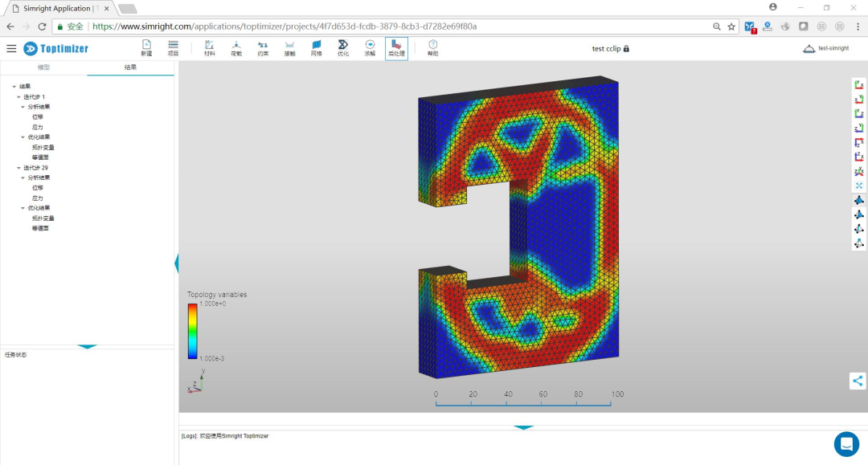Switch to the 模型 (Model) tab
Viewport: 868px width, 465px height.
tap(43, 67)
